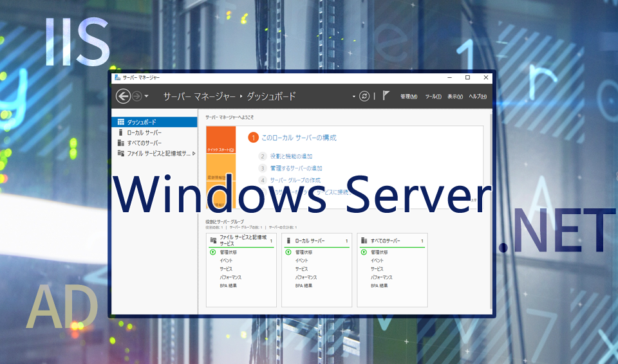Open the ファイル サービスと記憶域サービス tile header
The width and height of the screenshot is (618, 364).
click(x=241, y=241)
